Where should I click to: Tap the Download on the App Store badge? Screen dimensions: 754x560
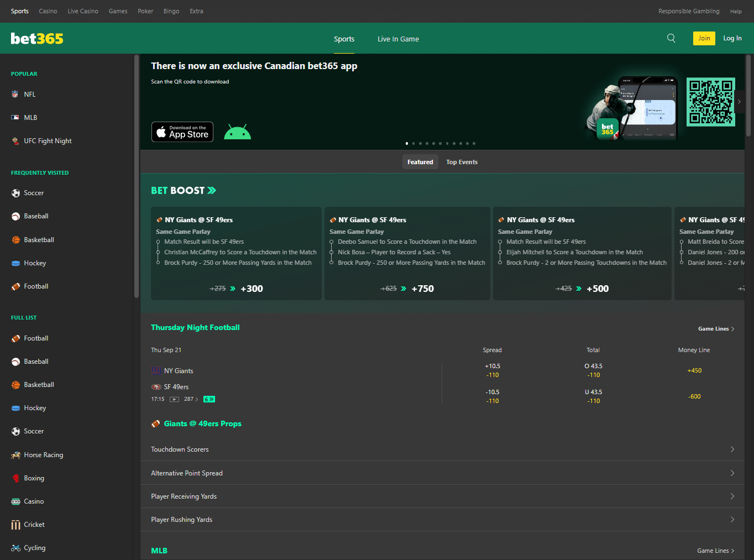182,132
